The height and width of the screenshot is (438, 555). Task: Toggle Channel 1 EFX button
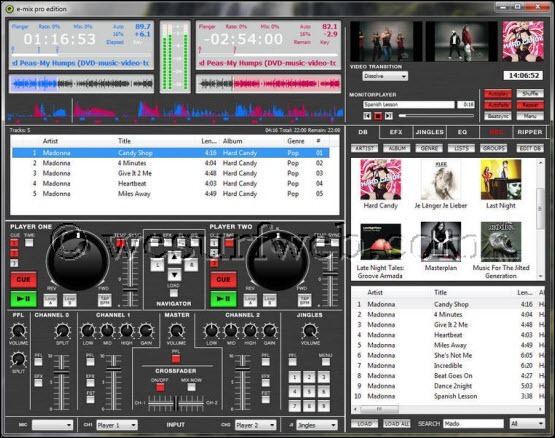click(90, 383)
